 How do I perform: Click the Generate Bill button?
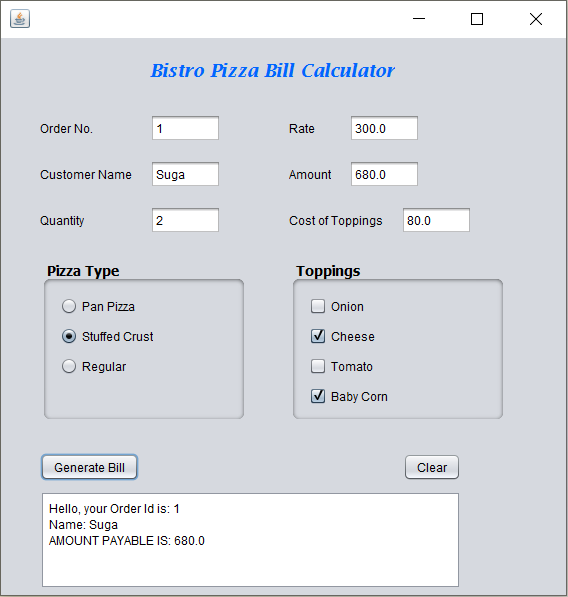point(89,467)
